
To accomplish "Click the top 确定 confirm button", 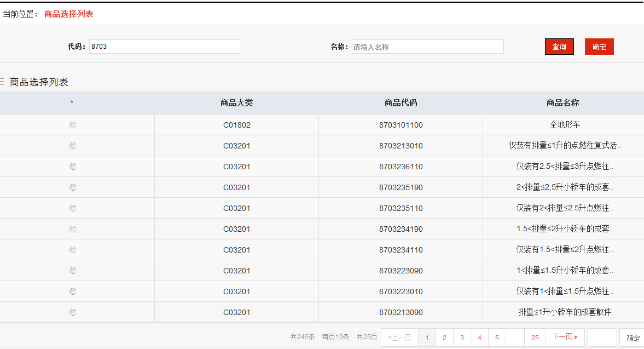I will 599,46.
